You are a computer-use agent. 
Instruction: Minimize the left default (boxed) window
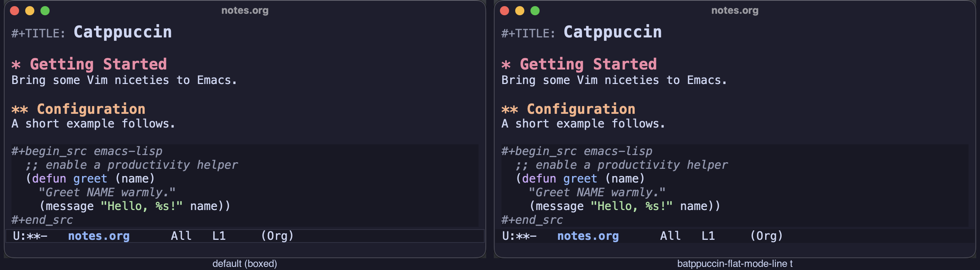[30, 11]
